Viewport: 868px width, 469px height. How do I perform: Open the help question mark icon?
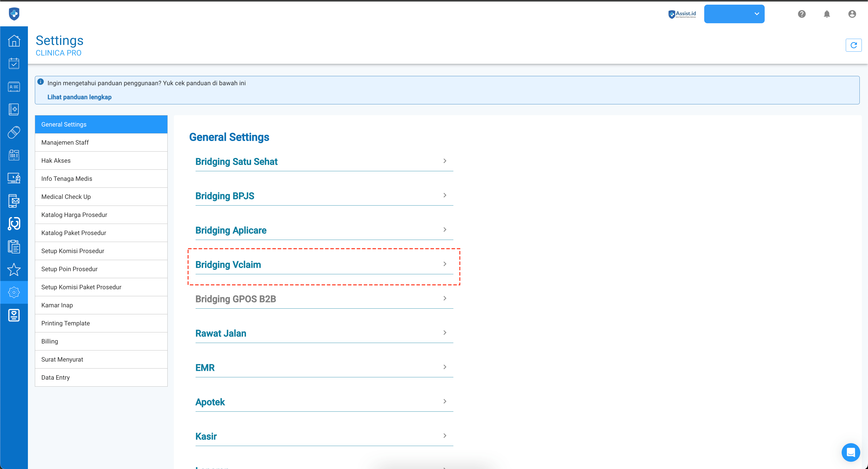coord(802,14)
